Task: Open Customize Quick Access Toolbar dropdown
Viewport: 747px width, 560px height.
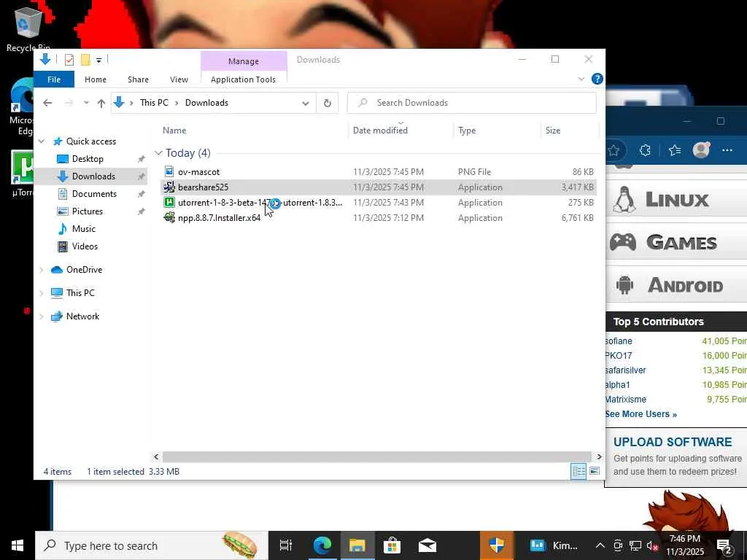Action: point(98,60)
